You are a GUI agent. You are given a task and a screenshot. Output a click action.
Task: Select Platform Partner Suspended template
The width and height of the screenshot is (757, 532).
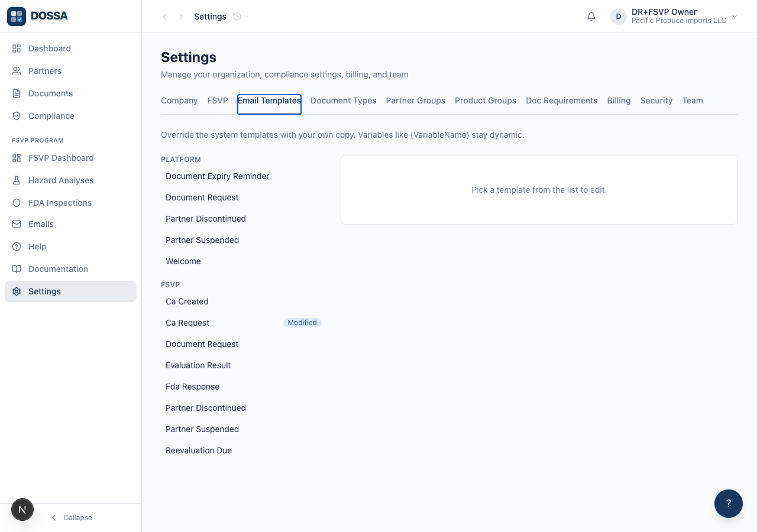[x=244, y=240]
